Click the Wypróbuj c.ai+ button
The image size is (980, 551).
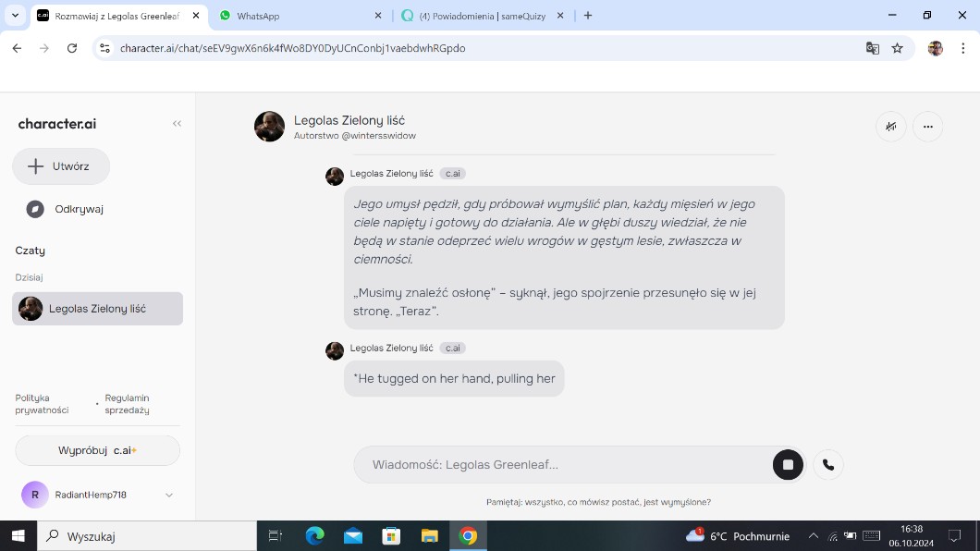click(97, 450)
